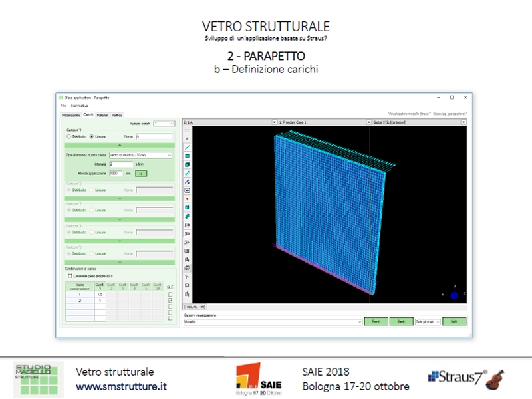Select the brick cube element icon
The height and width of the screenshot is (399, 532).
tap(187, 164)
